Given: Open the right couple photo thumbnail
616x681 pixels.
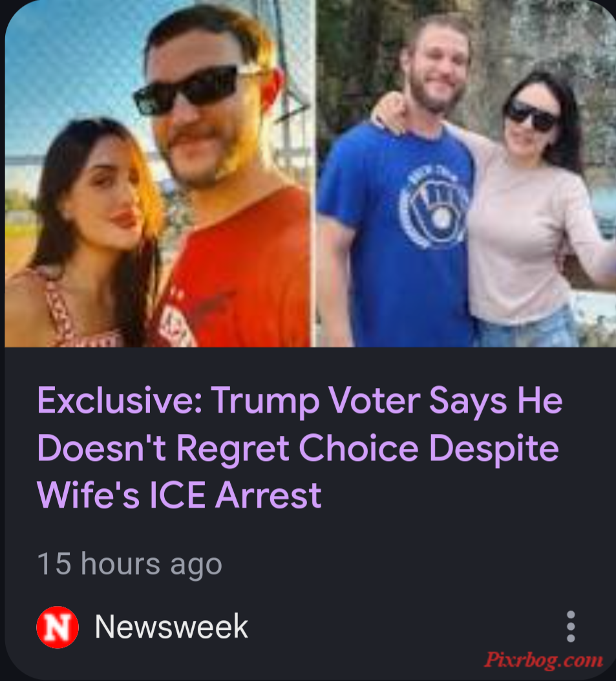Looking at the screenshot, I should pyautogui.click(x=466, y=174).
